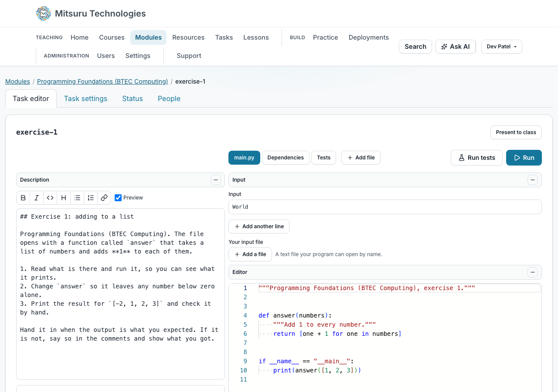Present this exercise to the class

click(x=516, y=132)
